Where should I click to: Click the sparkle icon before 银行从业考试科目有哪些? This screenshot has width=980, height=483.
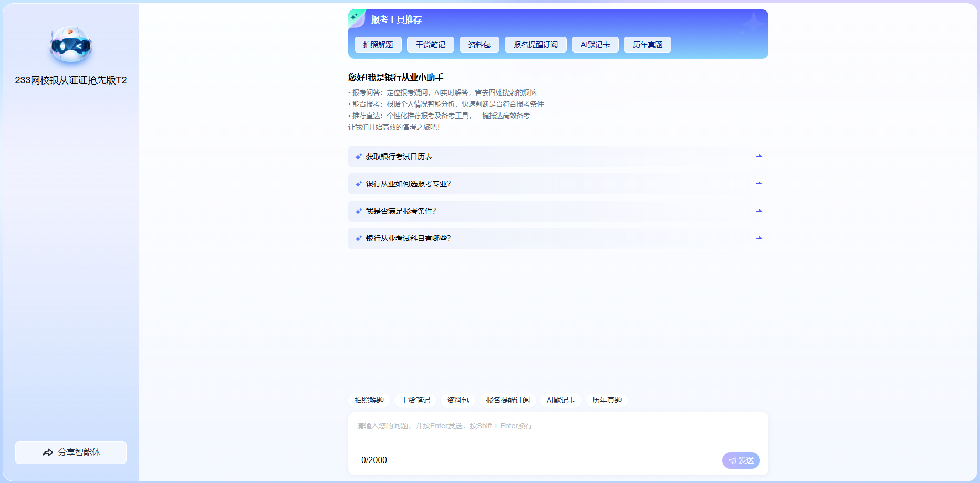coord(359,238)
